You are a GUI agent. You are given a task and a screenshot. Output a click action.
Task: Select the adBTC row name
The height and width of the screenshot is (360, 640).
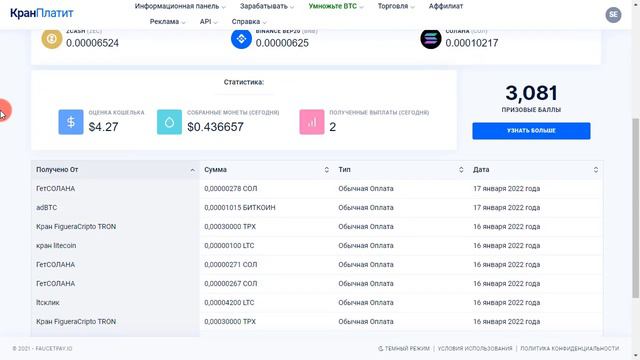tap(47, 208)
